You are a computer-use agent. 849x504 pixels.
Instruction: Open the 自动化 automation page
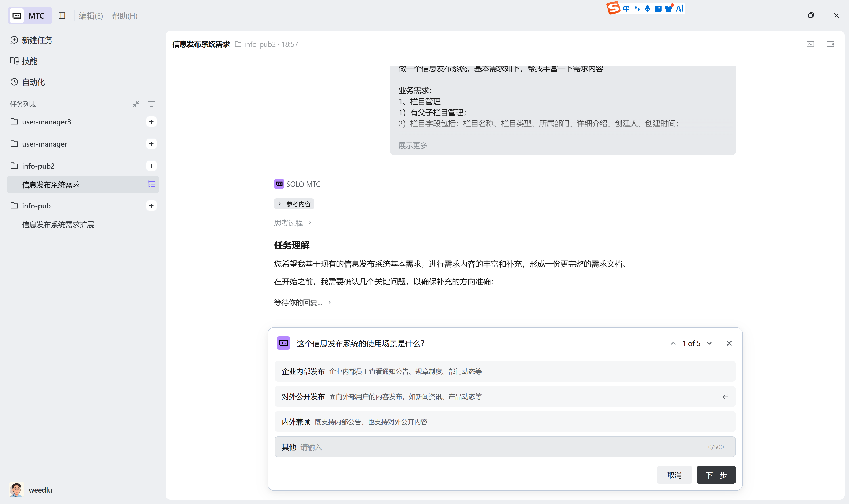27,82
